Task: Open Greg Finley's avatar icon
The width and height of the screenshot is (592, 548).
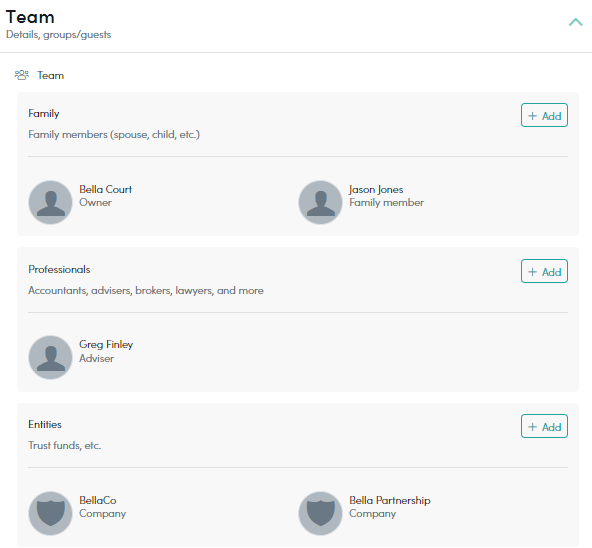Action: [50, 357]
